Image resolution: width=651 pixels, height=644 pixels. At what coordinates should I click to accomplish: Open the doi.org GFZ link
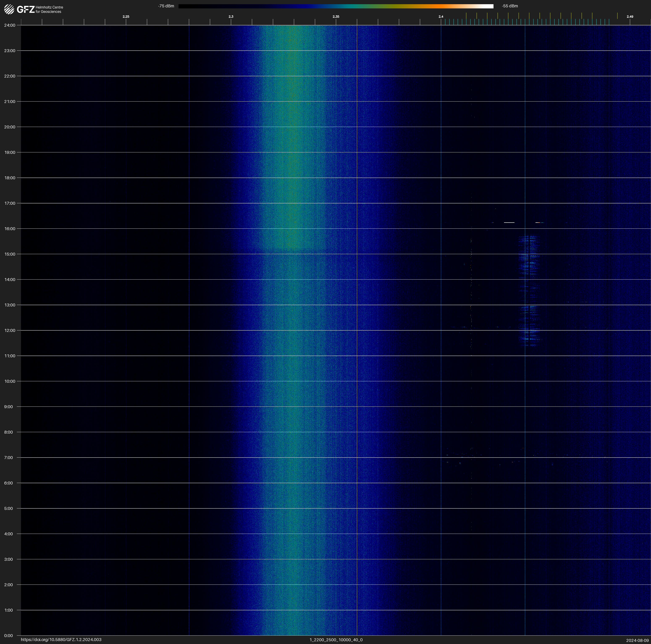(61, 640)
